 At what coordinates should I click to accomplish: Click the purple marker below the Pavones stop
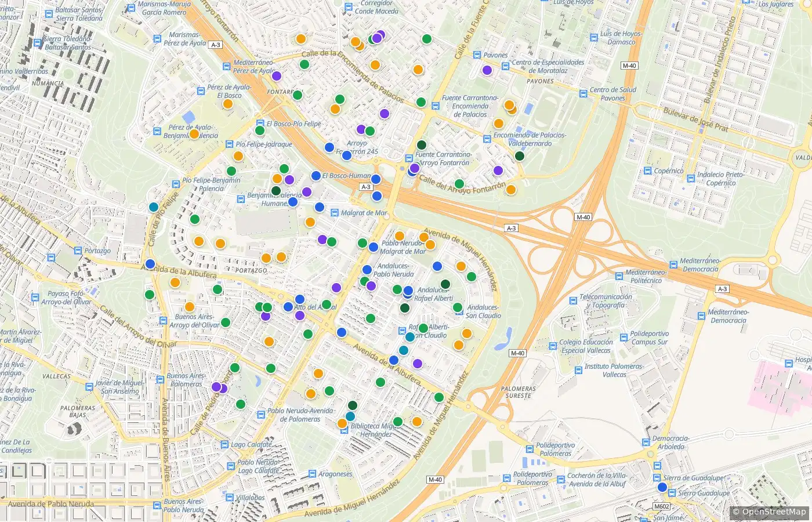coord(487,70)
